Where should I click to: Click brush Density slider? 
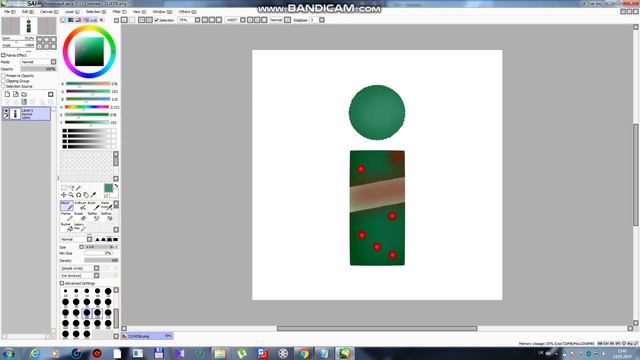pos(101,260)
